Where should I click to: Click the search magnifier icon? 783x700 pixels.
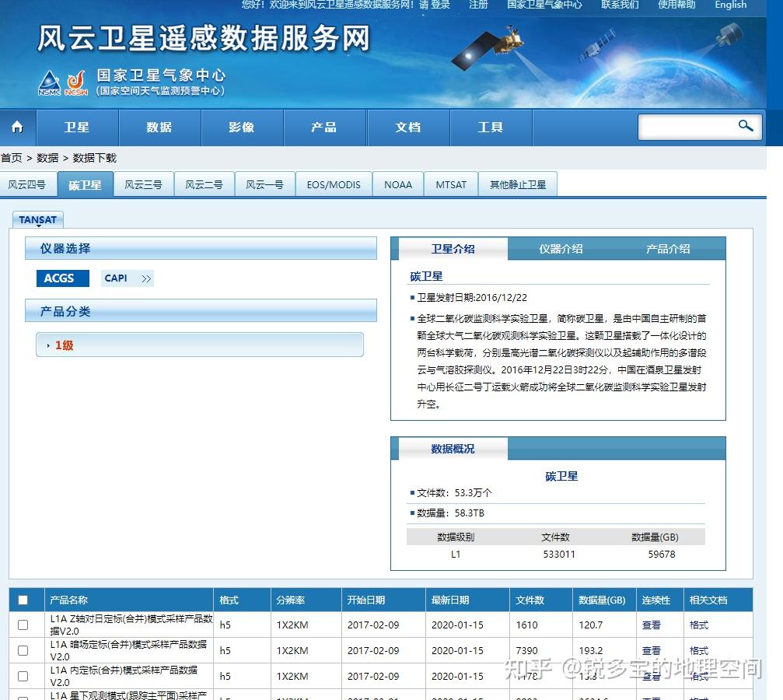(x=745, y=126)
